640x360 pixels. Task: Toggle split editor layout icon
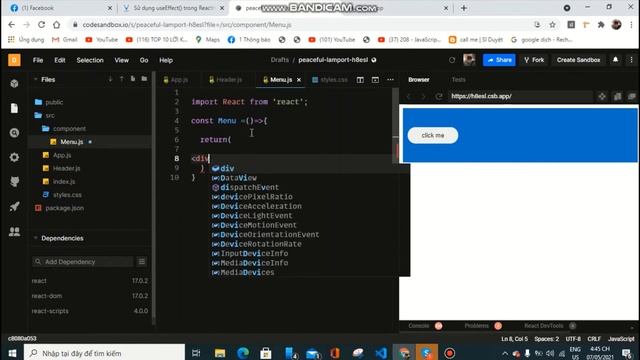(x=360, y=80)
